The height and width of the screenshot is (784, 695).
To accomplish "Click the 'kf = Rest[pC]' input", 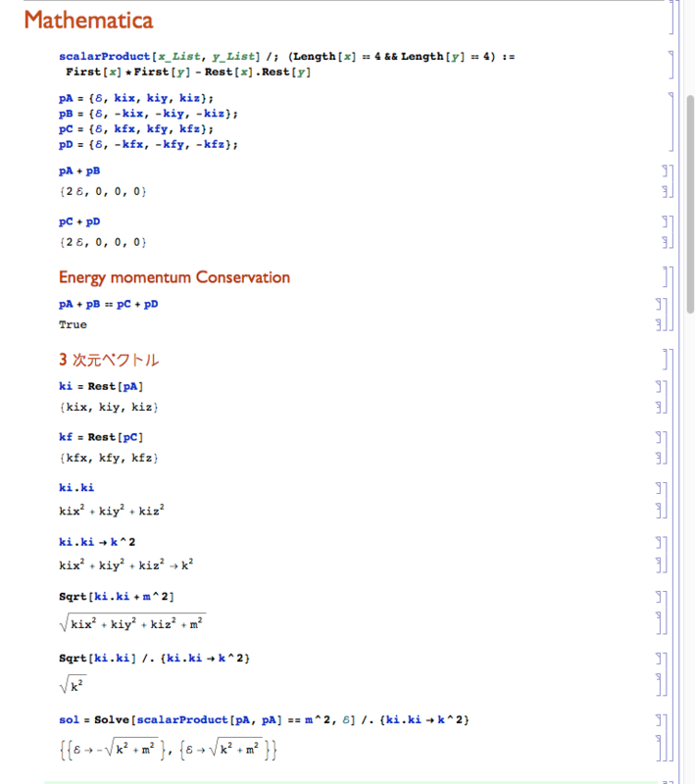I will coord(101,437).
